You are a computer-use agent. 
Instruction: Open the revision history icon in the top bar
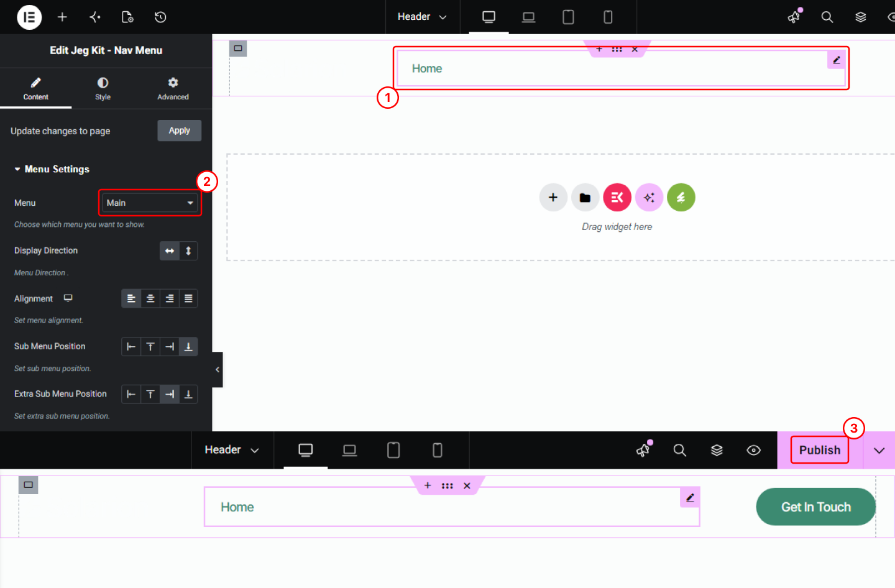pyautogui.click(x=160, y=17)
